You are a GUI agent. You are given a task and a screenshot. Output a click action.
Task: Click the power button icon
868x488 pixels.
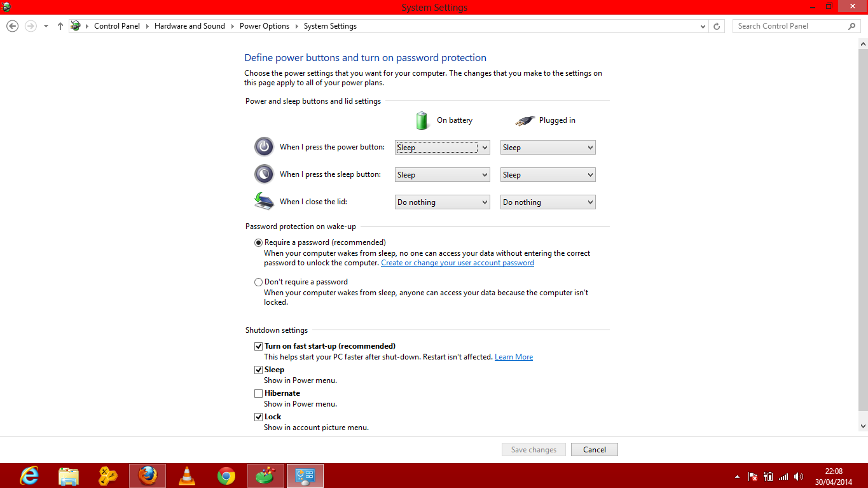tap(264, 147)
